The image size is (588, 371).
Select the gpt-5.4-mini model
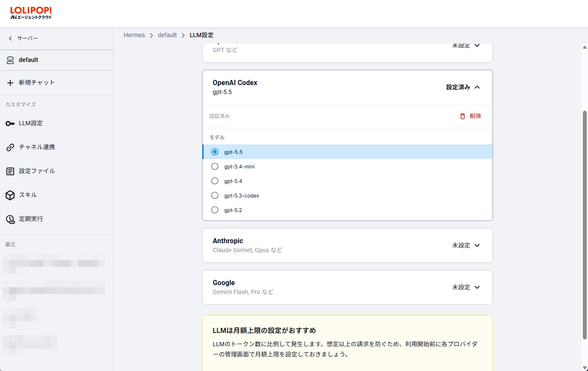pos(347,166)
